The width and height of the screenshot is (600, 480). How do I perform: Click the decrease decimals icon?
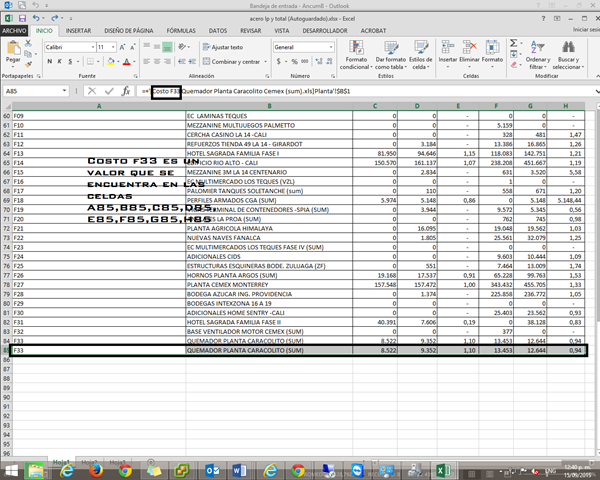(x=329, y=61)
